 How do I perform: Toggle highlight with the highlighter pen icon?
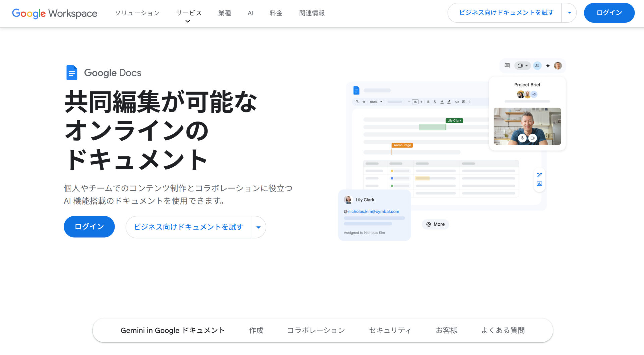click(449, 102)
